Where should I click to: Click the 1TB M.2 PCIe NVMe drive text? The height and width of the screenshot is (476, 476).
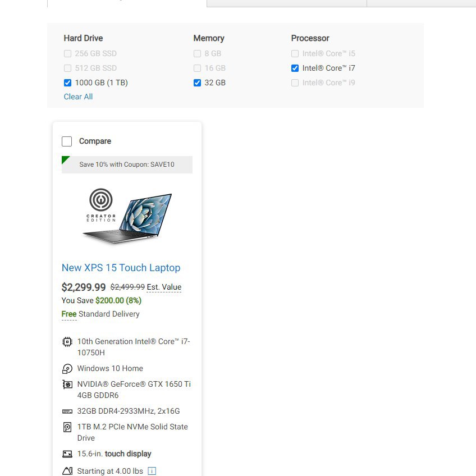click(x=132, y=432)
